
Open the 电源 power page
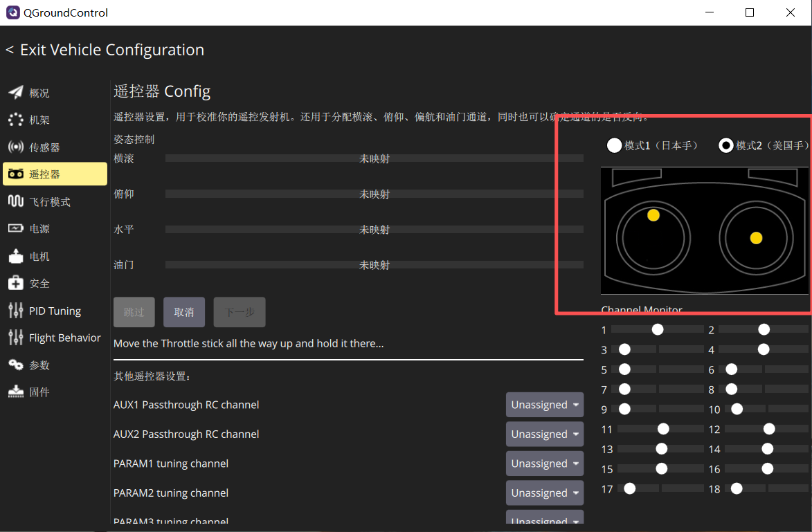click(55, 228)
